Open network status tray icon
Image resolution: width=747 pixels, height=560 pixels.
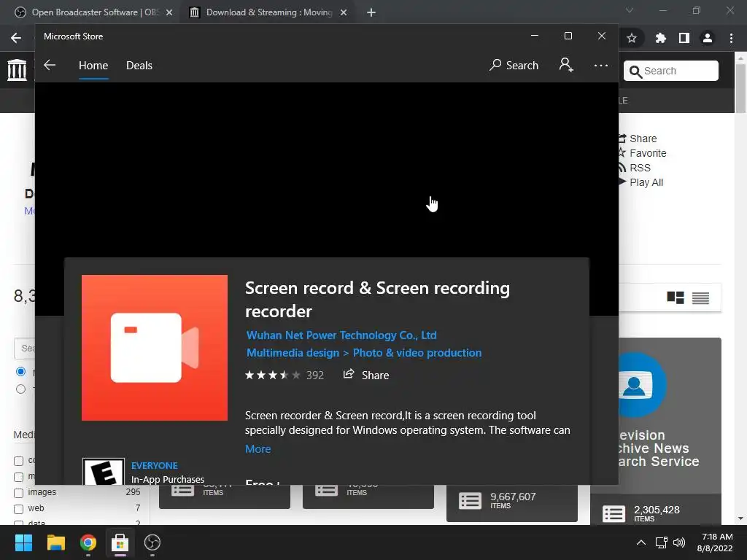click(661, 542)
